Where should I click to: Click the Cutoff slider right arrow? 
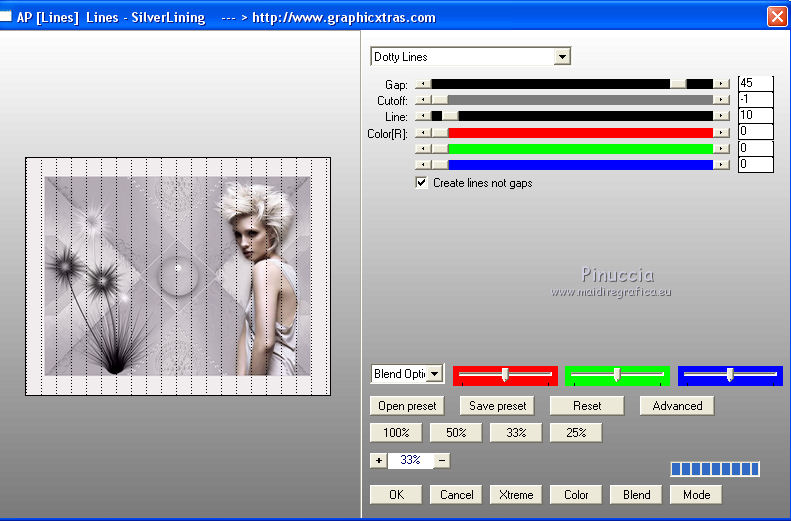[x=721, y=100]
